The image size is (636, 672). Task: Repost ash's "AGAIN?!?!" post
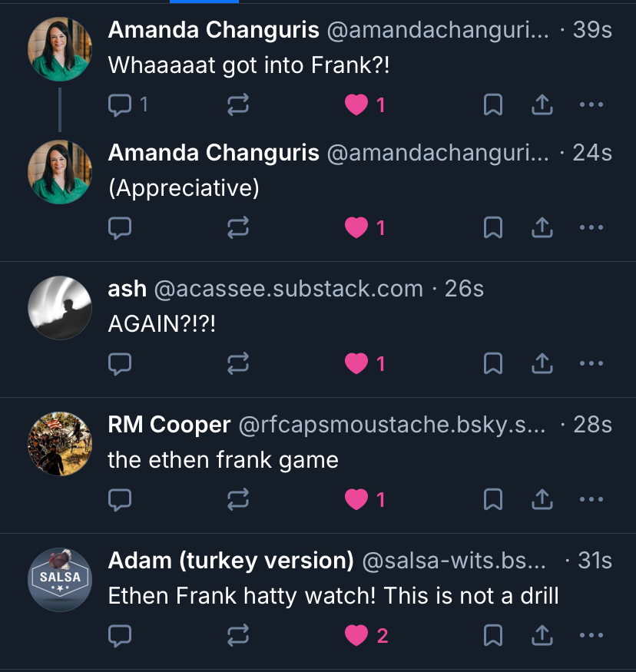click(238, 363)
